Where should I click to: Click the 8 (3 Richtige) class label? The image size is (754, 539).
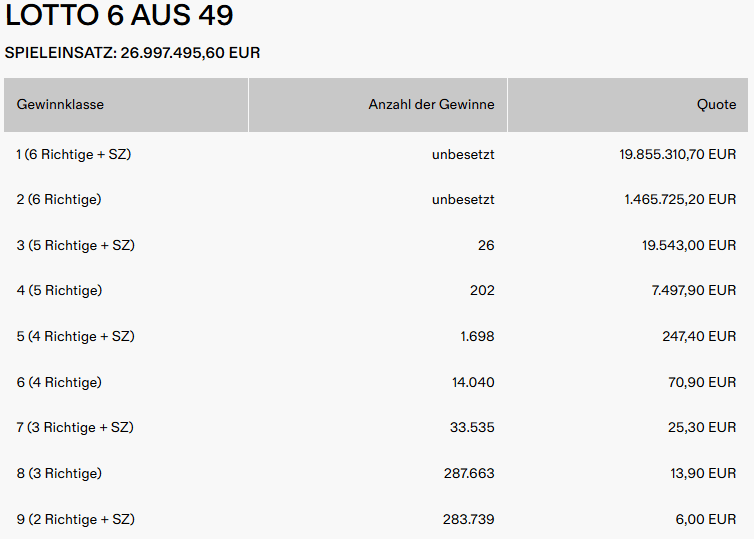pyautogui.click(x=59, y=473)
